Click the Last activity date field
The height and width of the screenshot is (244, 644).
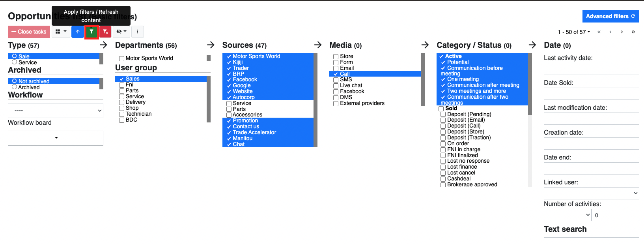coord(591,69)
